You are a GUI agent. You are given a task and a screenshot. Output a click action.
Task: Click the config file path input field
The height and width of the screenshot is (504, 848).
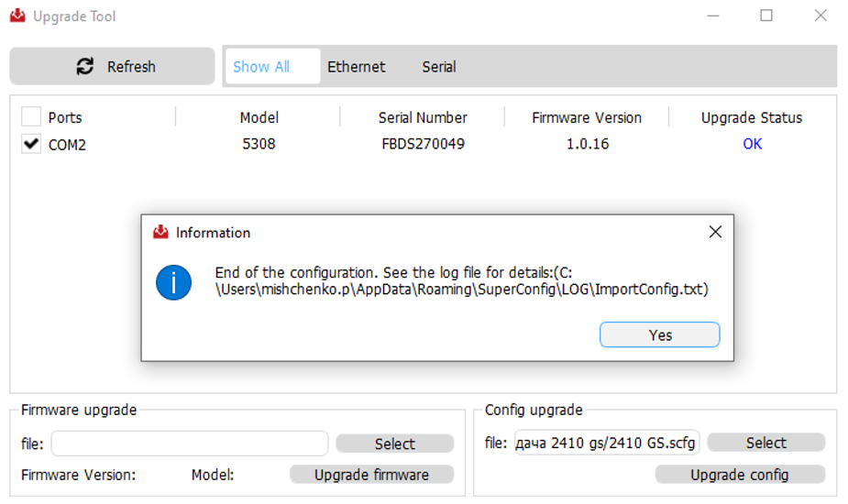tap(606, 444)
